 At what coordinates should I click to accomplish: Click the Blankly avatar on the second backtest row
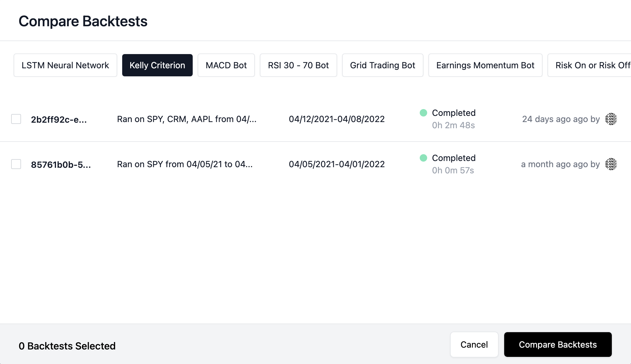point(611,164)
